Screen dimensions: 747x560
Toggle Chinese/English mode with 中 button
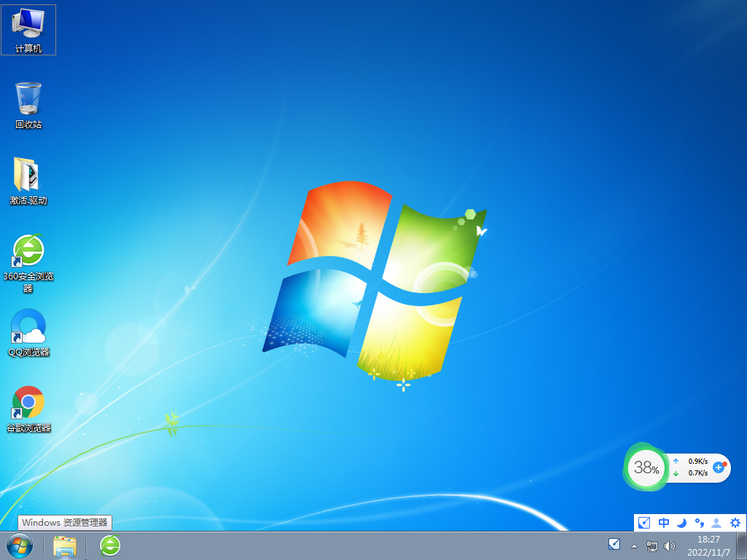pos(664,523)
